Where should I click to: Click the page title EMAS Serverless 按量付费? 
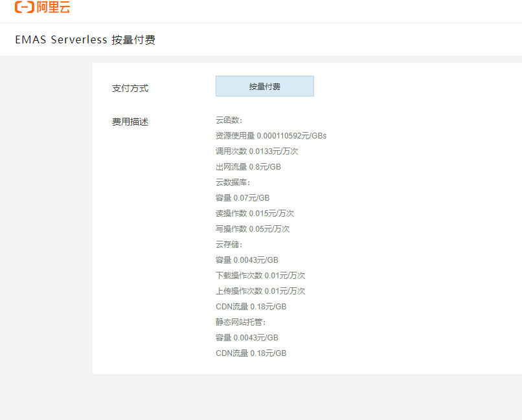85,39
